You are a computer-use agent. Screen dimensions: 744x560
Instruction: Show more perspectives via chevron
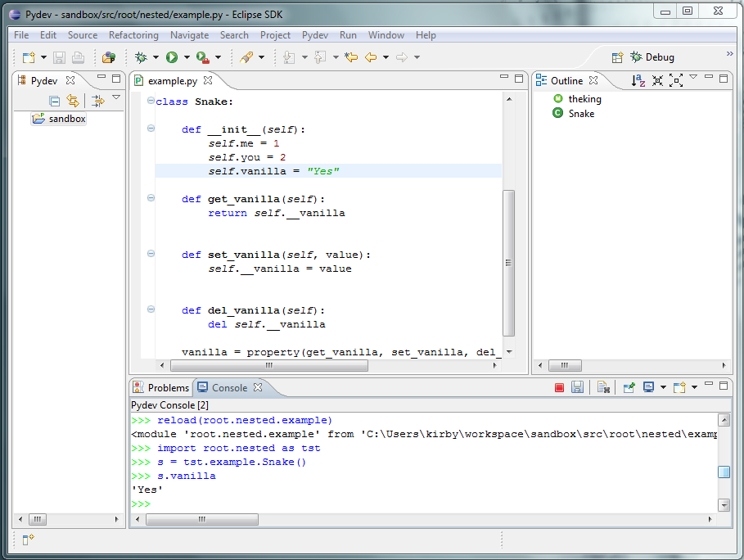click(730, 54)
